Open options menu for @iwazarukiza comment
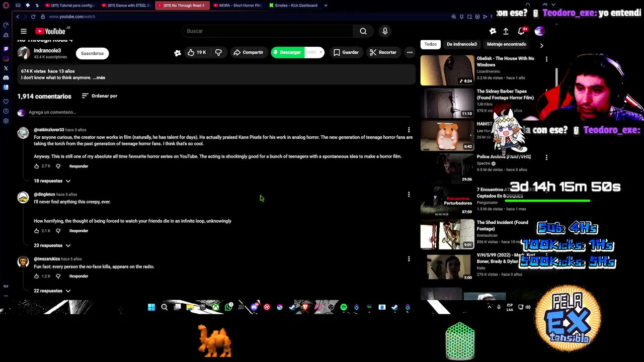 pyautogui.click(x=409, y=259)
